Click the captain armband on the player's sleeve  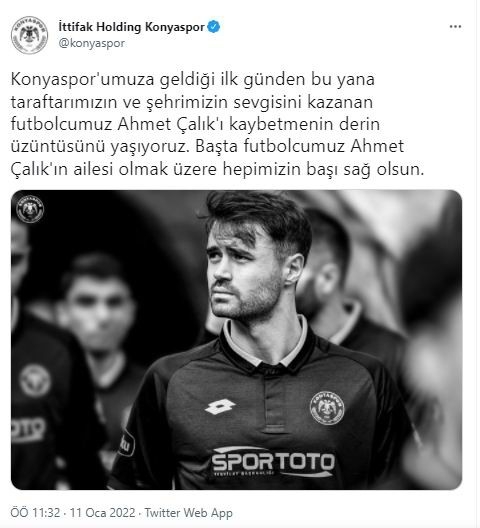[127, 443]
